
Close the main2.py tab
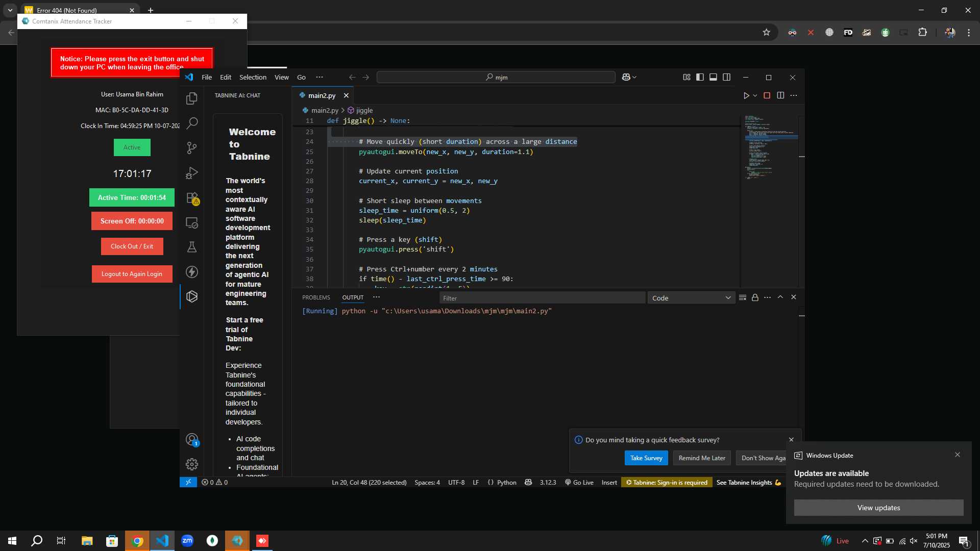(346, 95)
